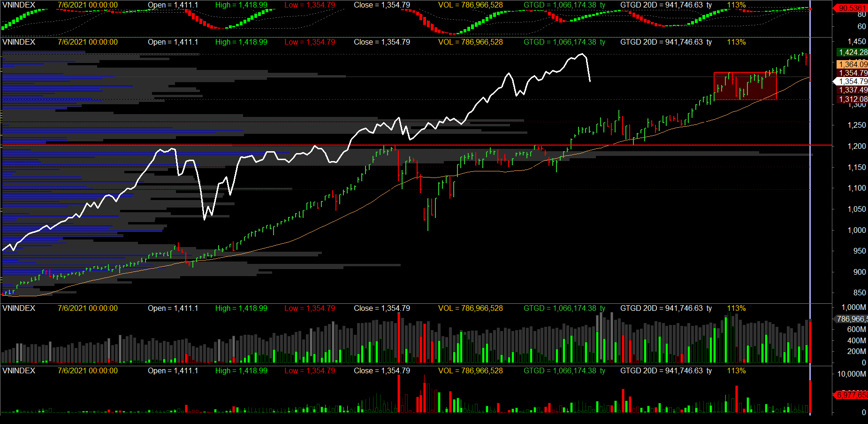Click Close value in main price pane header

pyautogui.click(x=381, y=42)
